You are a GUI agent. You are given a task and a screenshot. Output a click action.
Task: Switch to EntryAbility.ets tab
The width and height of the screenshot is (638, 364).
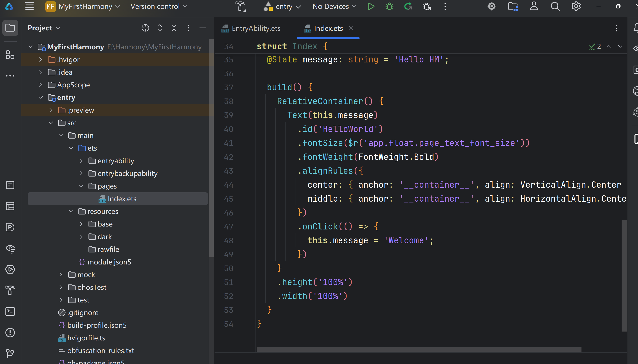pos(251,28)
